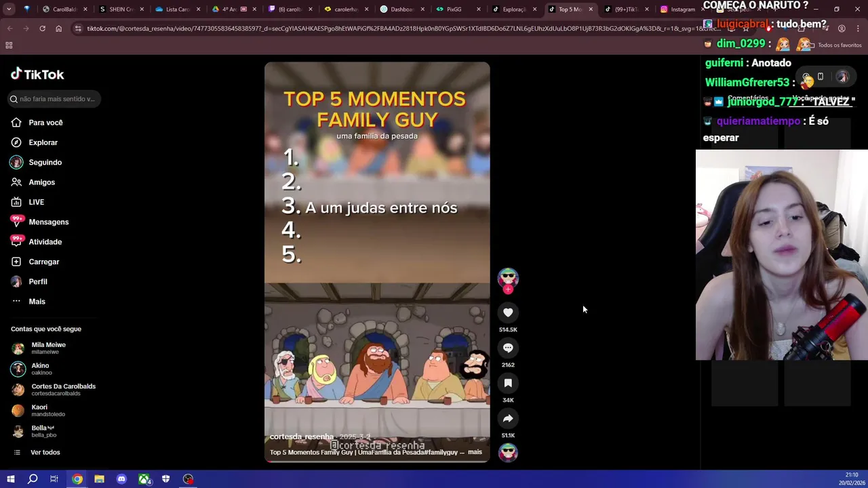Go to the Seguindo feed
The height and width of the screenshot is (488, 868).
(x=36, y=163)
